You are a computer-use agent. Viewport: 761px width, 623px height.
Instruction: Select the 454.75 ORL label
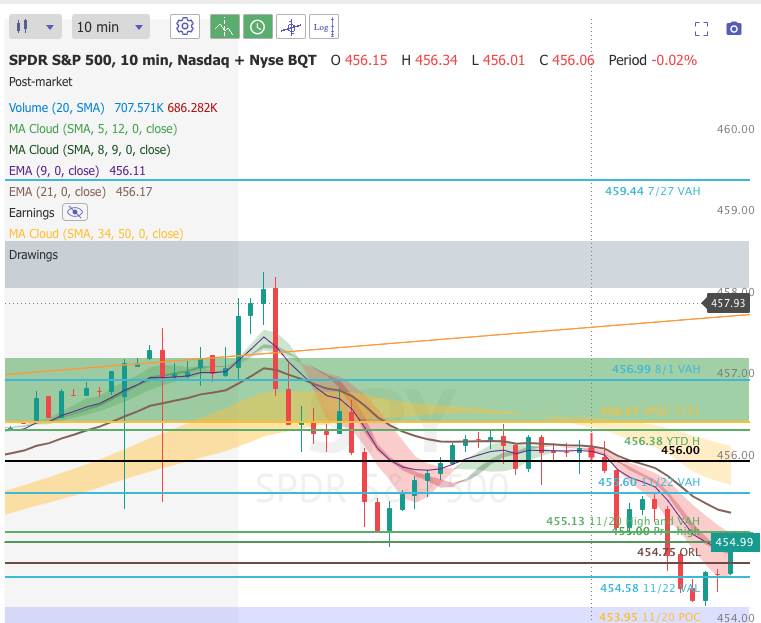point(669,552)
